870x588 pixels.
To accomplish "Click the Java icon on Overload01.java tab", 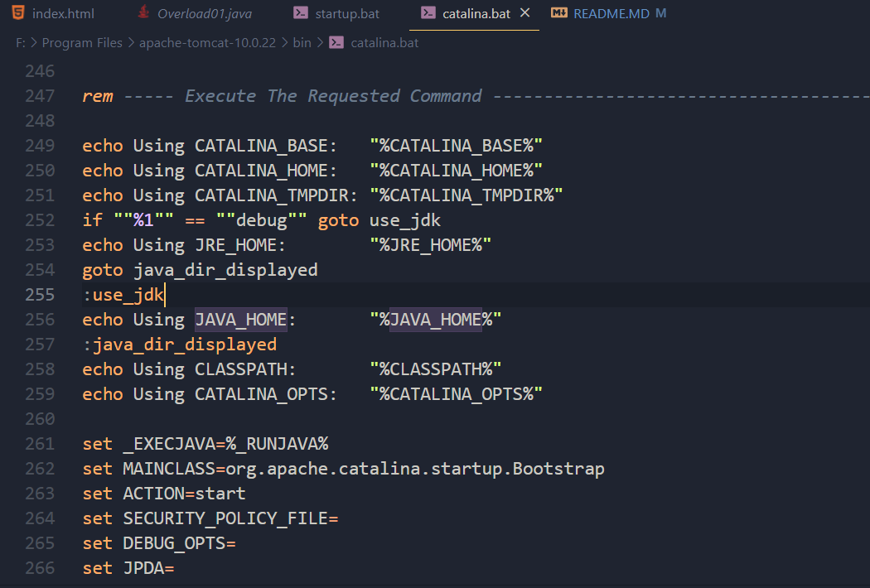I will (143, 13).
